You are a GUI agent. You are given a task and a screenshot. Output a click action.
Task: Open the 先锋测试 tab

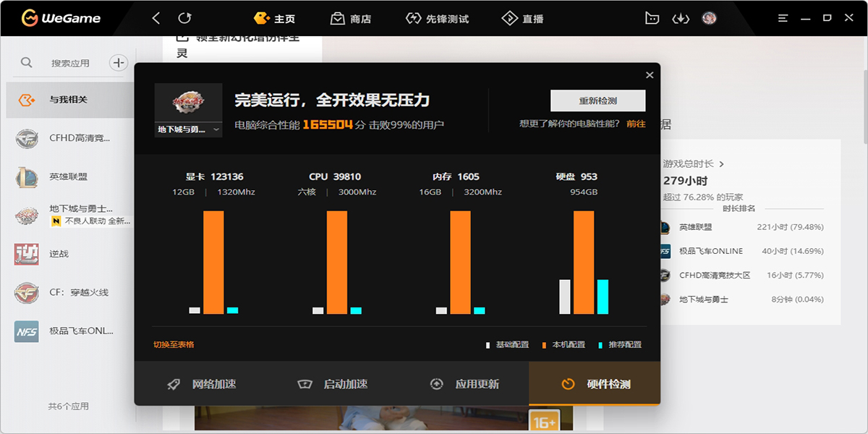[x=437, y=18]
